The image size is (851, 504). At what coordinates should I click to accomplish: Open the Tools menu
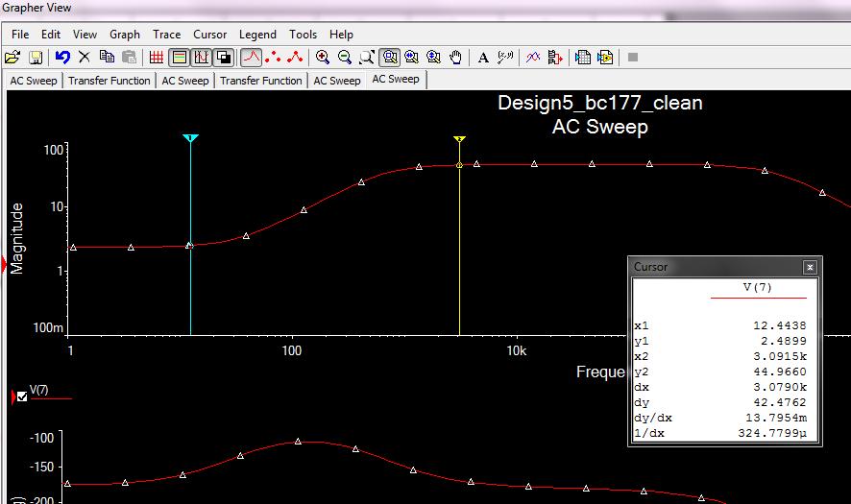coord(303,35)
